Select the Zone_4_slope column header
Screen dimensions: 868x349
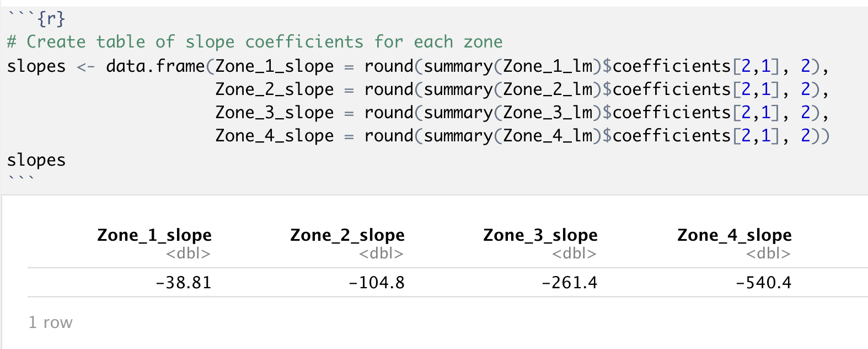pyautogui.click(x=735, y=235)
